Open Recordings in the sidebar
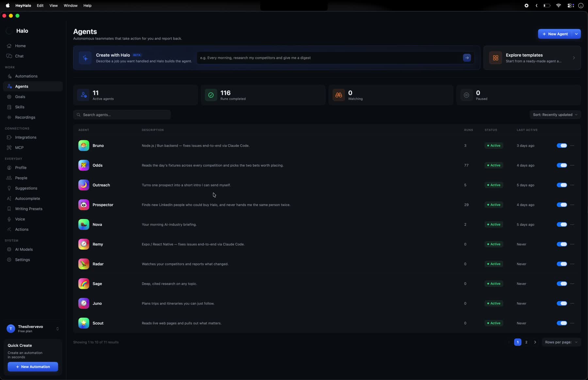Screen dimensions: 588x380 pyautogui.click(x=33, y=117)
